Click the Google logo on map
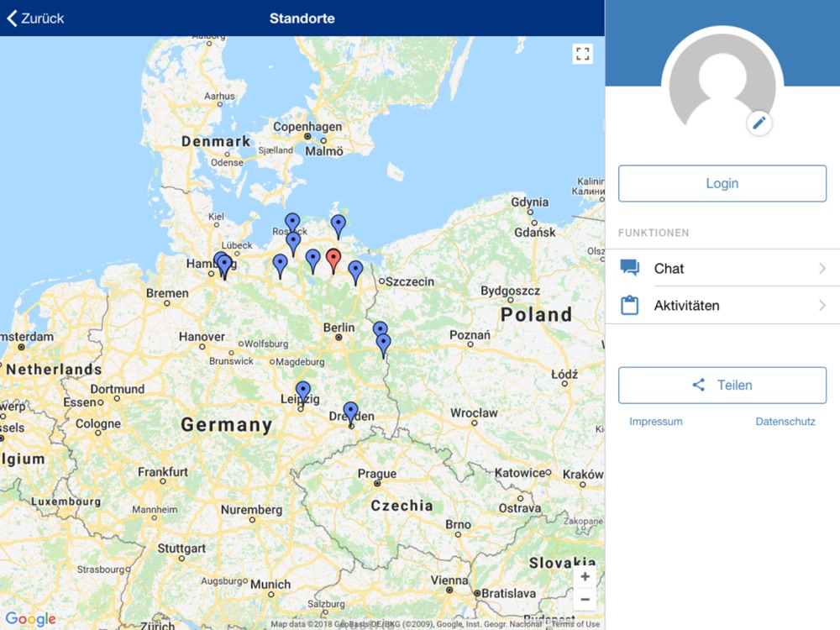Screen dimensions: 840x630 pyautogui.click(x=30, y=620)
